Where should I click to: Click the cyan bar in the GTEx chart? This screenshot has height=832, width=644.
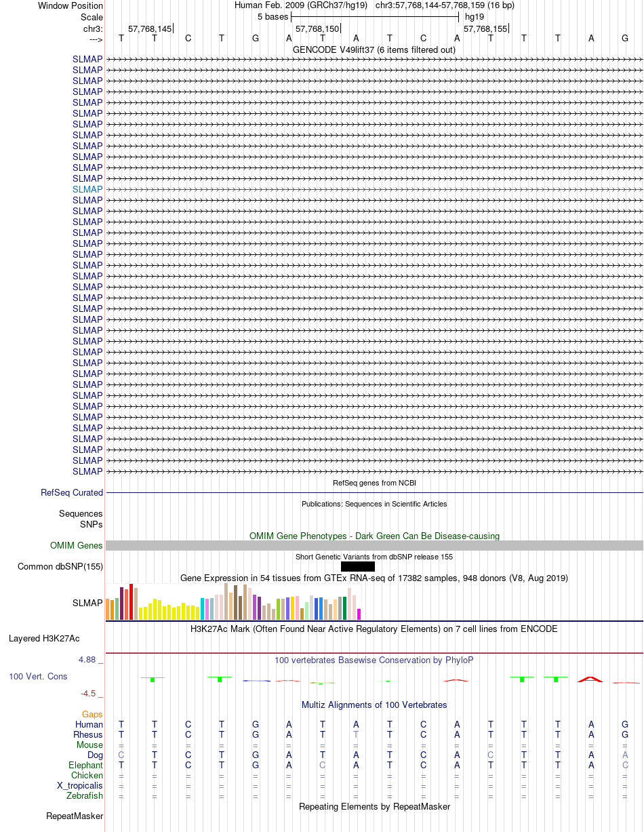click(203, 609)
